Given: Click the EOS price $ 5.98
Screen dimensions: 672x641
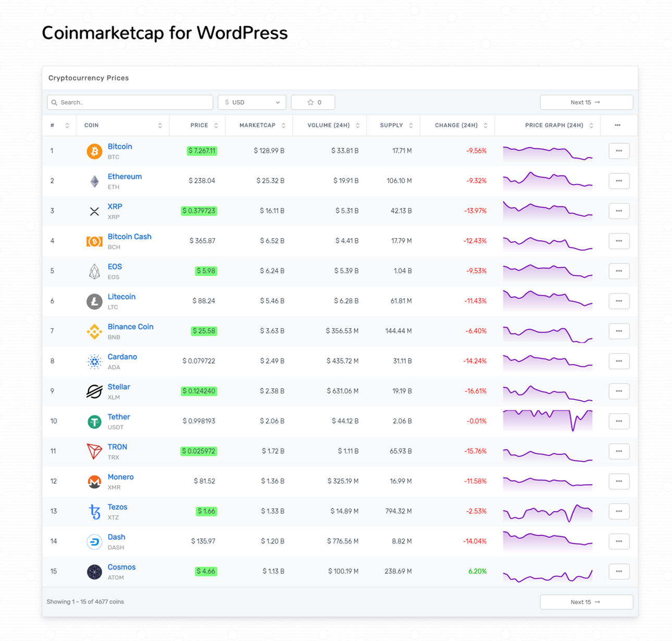Looking at the screenshot, I should 206,271.
